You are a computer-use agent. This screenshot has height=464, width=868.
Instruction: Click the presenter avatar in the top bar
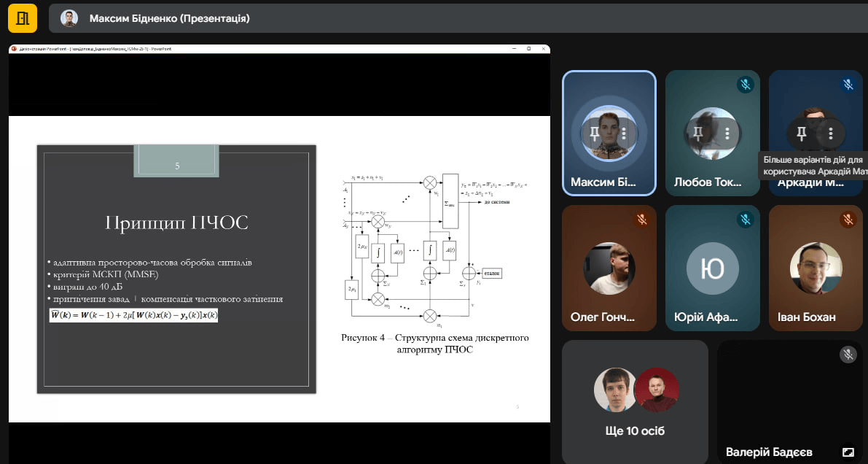(x=69, y=18)
